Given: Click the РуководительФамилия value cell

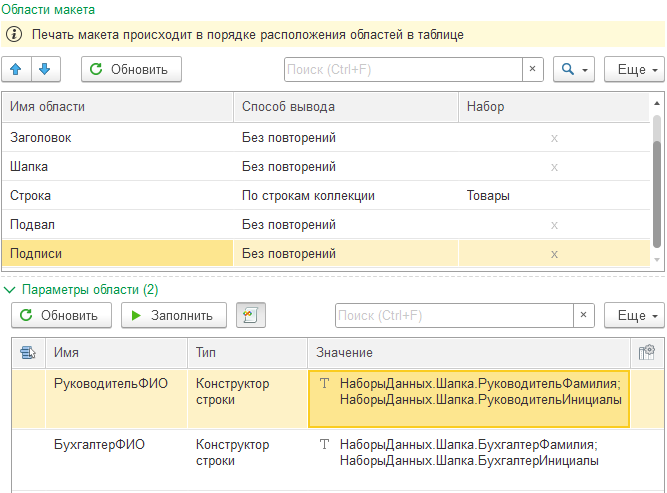Looking at the screenshot, I should coord(469,399).
